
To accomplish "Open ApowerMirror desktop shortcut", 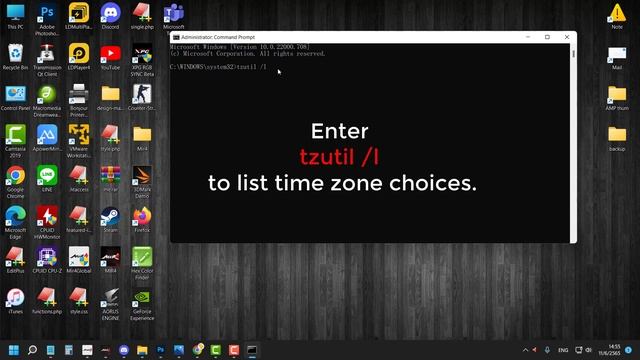I will pyautogui.click(x=47, y=138).
